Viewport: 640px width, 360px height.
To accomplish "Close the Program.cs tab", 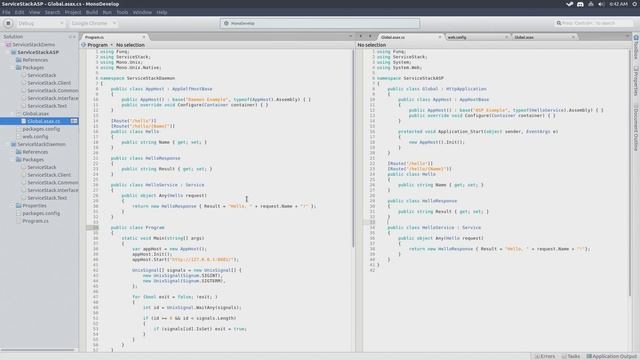I will point(144,37).
